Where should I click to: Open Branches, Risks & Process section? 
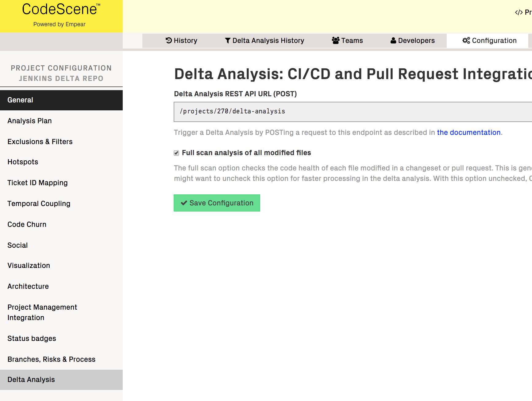coord(61,359)
